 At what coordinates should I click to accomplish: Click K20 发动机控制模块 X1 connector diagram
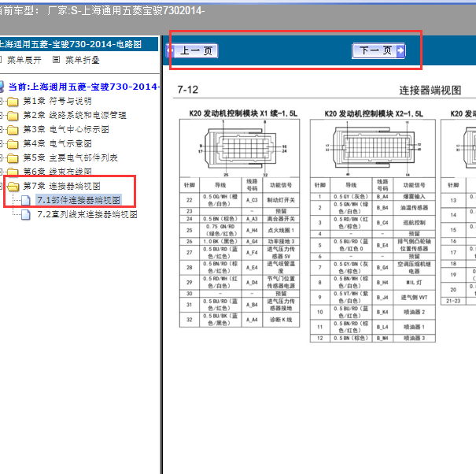coord(239,148)
